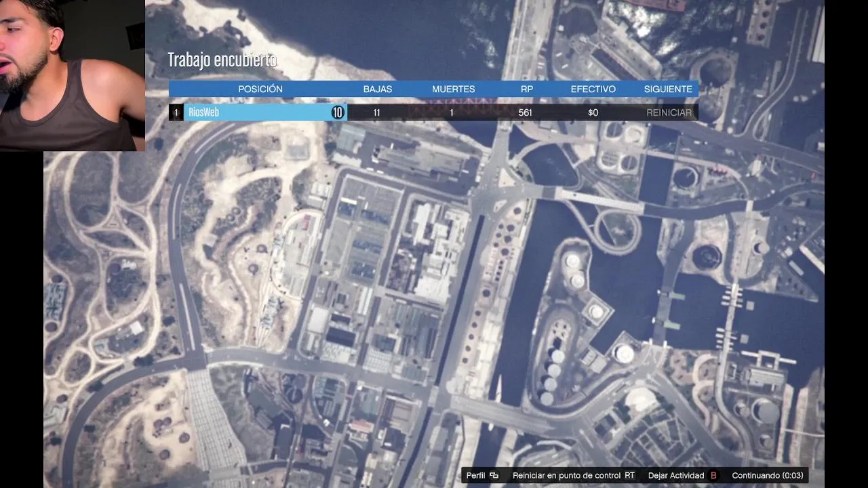Image resolution: width=868 pixels, height=488 pixels.
Task: Click the red B button icon
Action: (713, 476)
